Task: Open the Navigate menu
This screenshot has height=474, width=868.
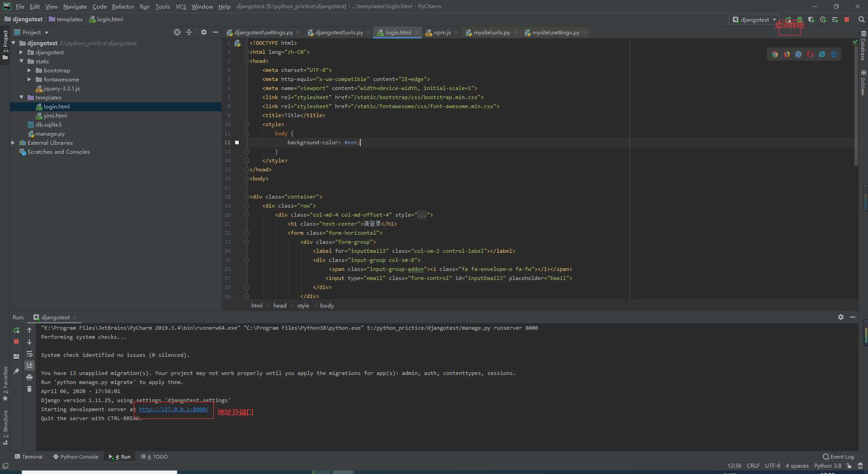Action: click(75, 6)
